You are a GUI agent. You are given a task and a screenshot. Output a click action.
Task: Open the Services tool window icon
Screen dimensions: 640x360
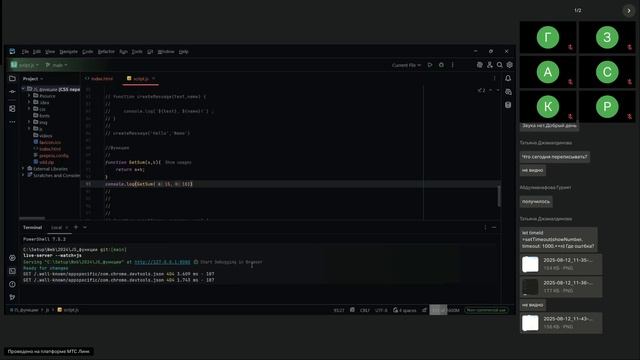(x=12, y=258)
